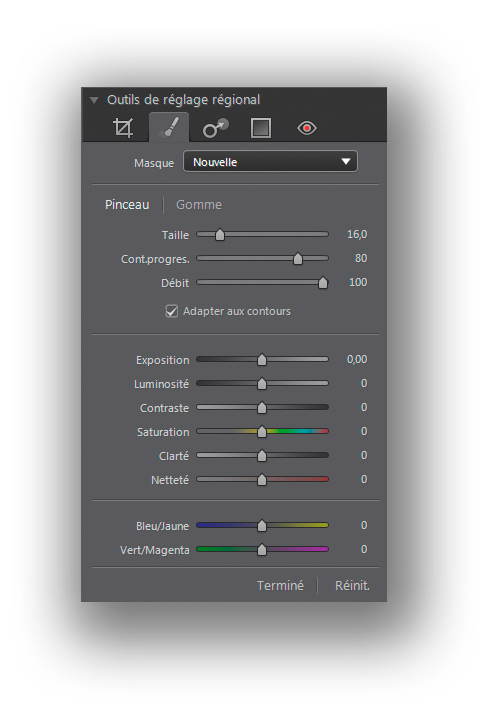492x724 pixels.
Task: Toggle Adapter aux contours checkbox
Action: tap(171, 311)
